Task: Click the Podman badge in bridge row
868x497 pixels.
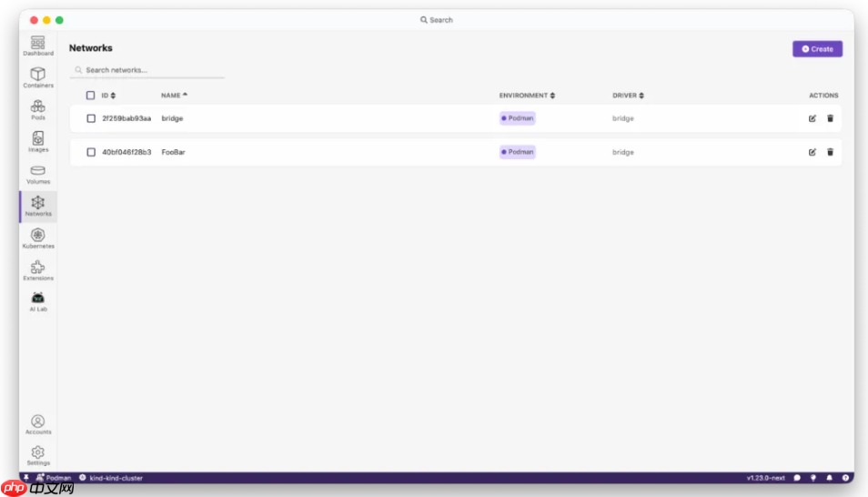Action: pyautogui.click(x=517, y=118)
